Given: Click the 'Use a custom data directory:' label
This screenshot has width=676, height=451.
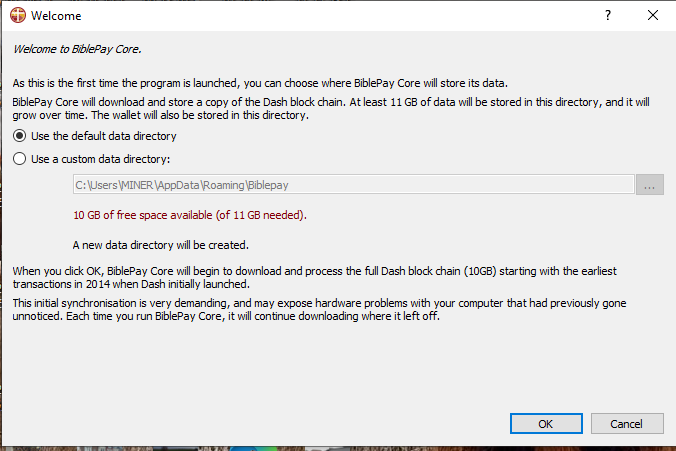Looking at the screenshot, I should click(100, 159).
